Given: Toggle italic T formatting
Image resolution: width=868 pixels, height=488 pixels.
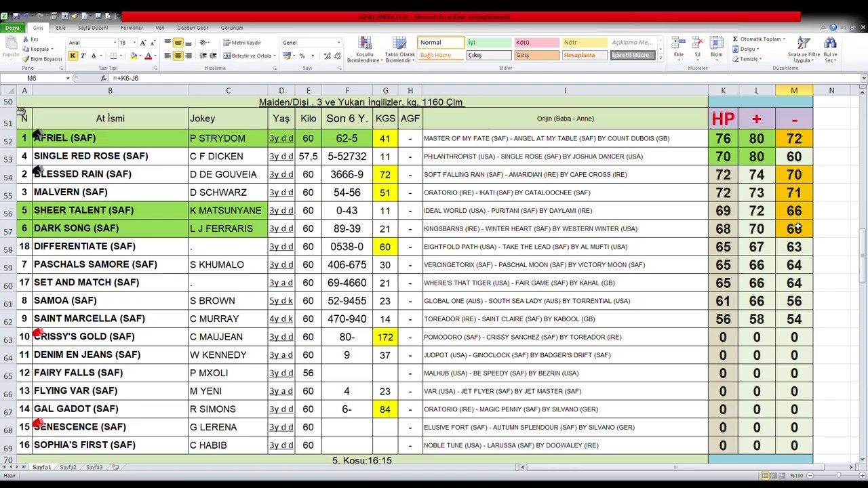Looking at the screenshot, I should pyautogui.click(x=83, y=56).
